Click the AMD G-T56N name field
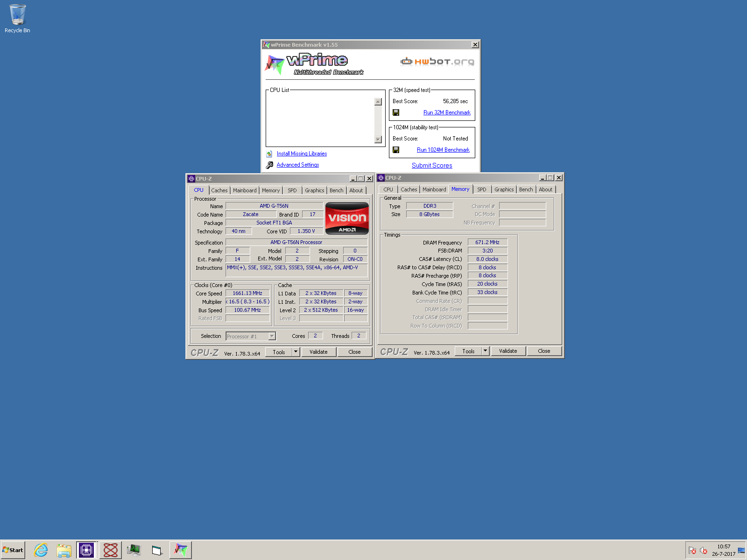 pos(274,206)
